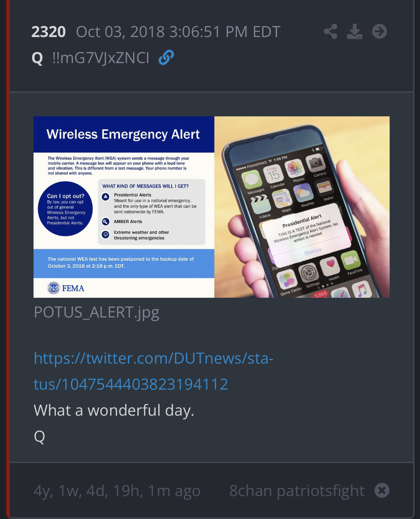The height and width of the screenshot is (519, 420).
Task: Select the Q poster name
Action: 37,58
